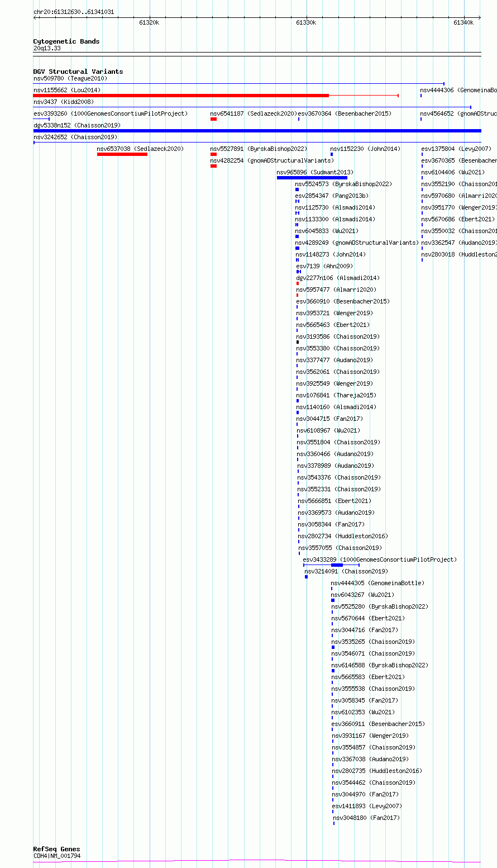Open nsv3437 (Kidd2008) variant label
The width and height of the screenshot is (497, 868).
[64, 102]
